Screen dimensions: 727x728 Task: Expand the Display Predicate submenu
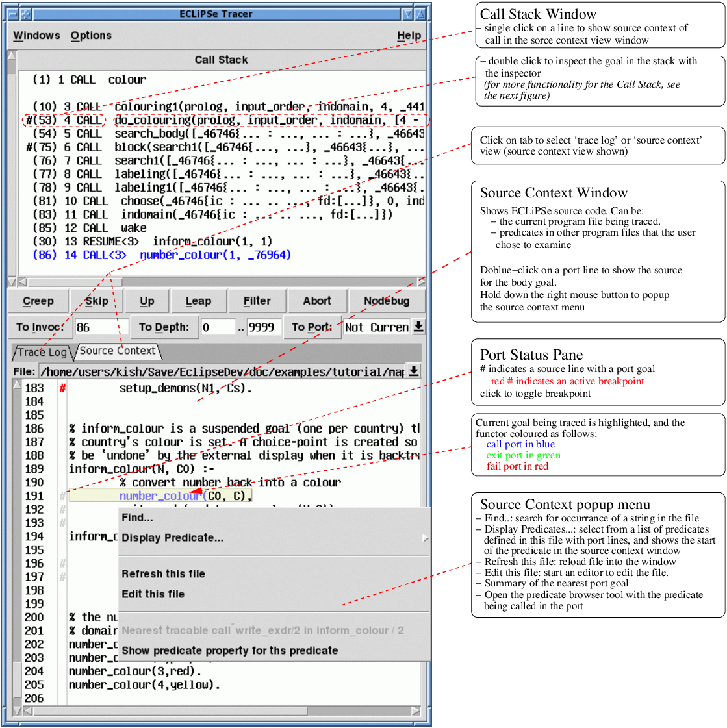[x=424, y=538]
